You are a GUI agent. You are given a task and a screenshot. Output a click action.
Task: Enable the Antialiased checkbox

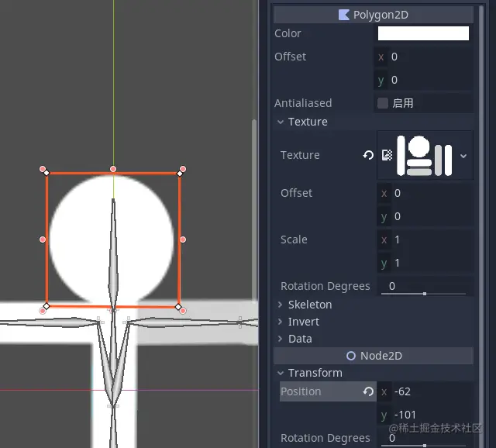pos(382,103)
